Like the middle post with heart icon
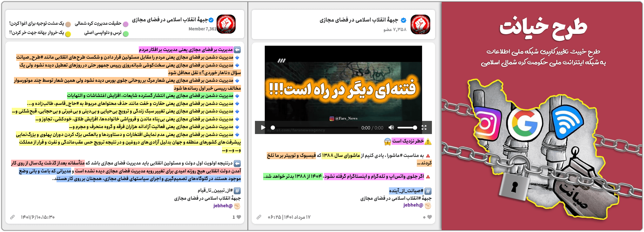The image size is (644, 232). pyautogui.click(x=429, y=217)
